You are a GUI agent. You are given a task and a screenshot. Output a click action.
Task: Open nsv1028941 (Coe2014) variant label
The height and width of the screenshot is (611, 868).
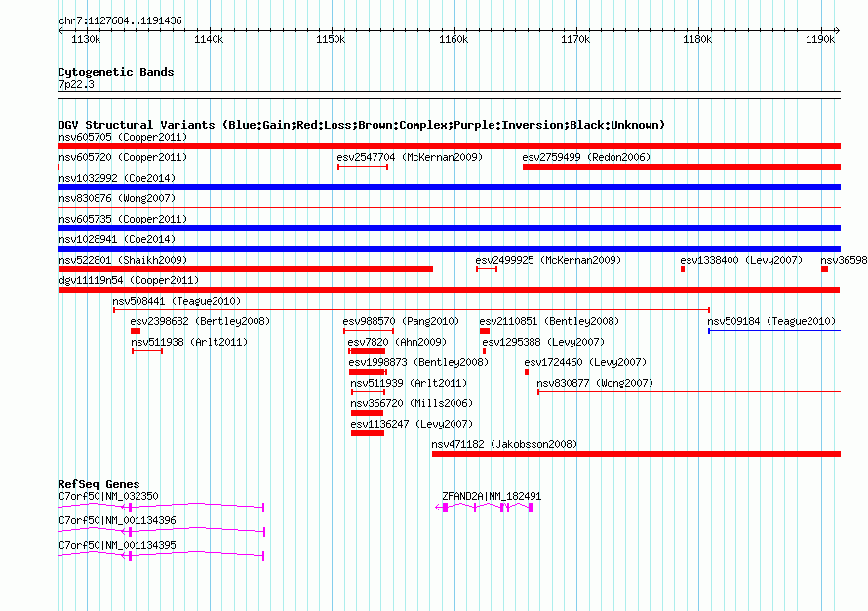[x=117, y=239]
